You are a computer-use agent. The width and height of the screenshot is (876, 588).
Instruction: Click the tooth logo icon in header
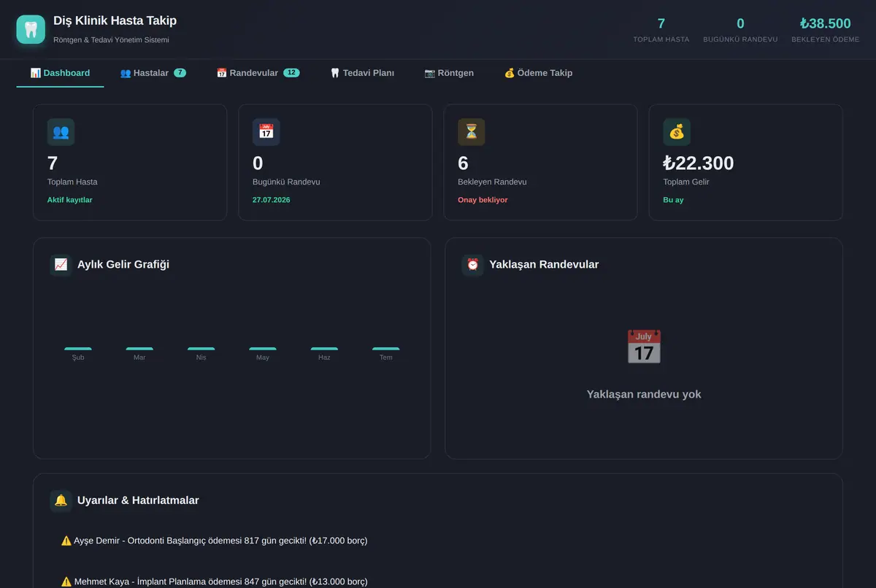(31, 29)
